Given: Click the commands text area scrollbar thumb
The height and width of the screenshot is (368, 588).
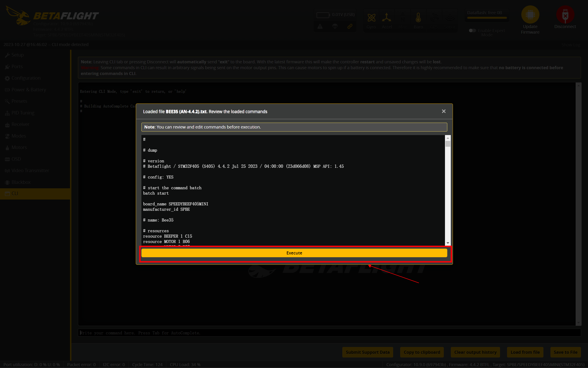Looking at the screenshot, I should pos(448,144).
